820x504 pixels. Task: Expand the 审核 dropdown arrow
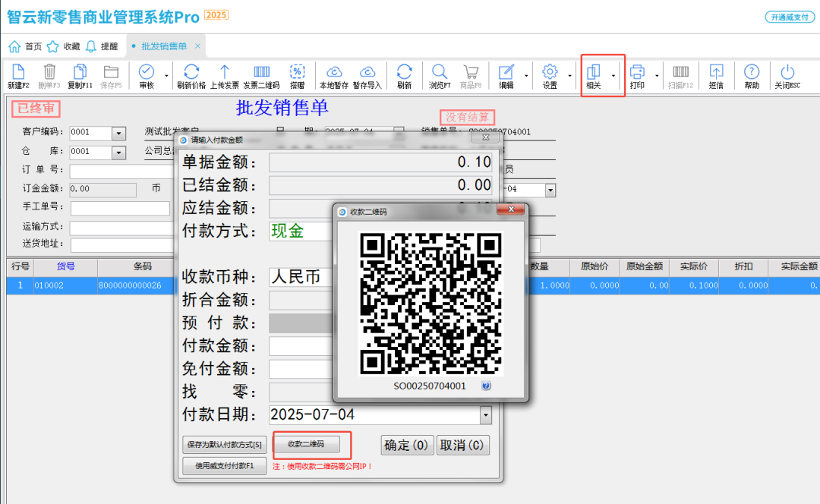[166, 76]
